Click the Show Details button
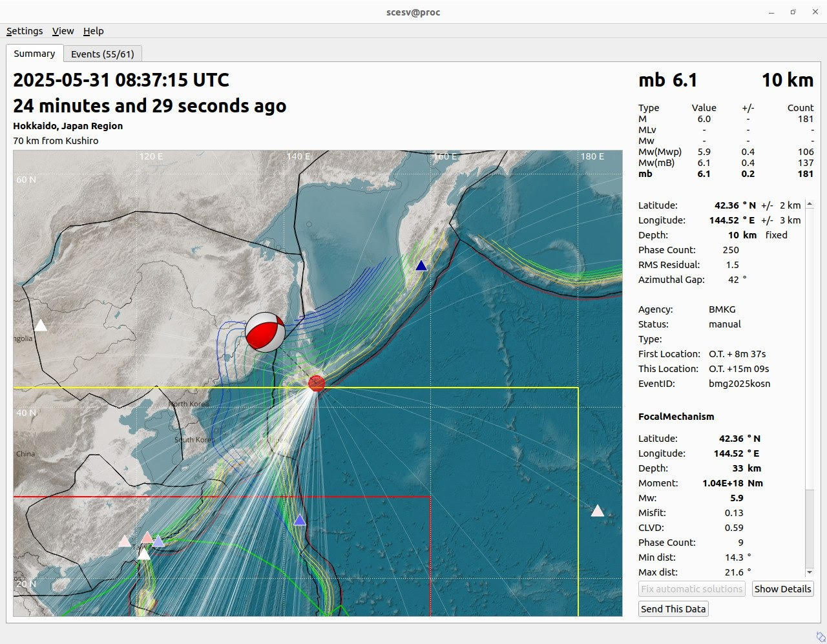Screen dimensions: 827x644 pyautogui.click(x=782, y=589)
